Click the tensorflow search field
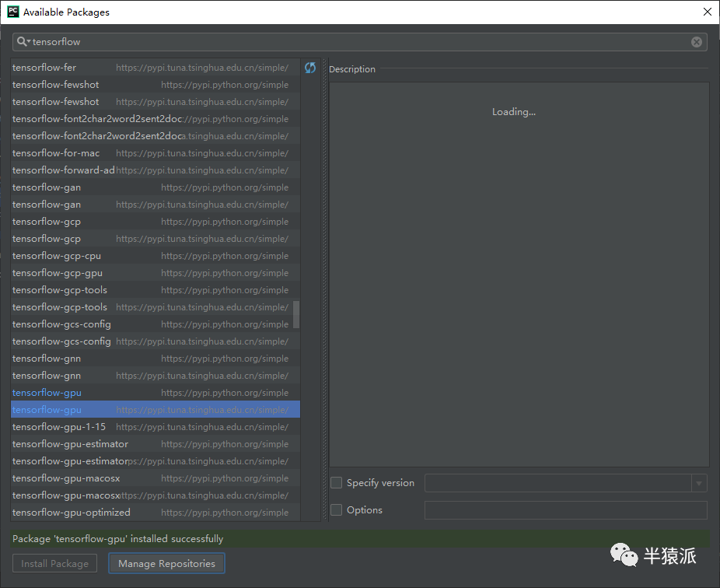This screenshot has height=588, width=720. [359, 42]
